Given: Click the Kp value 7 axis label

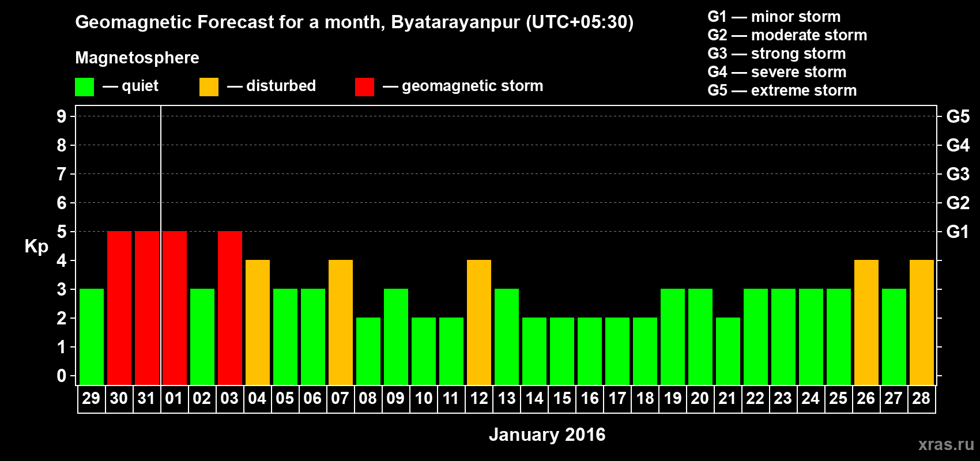Looking at the screenshot, I should click(62, 174).
